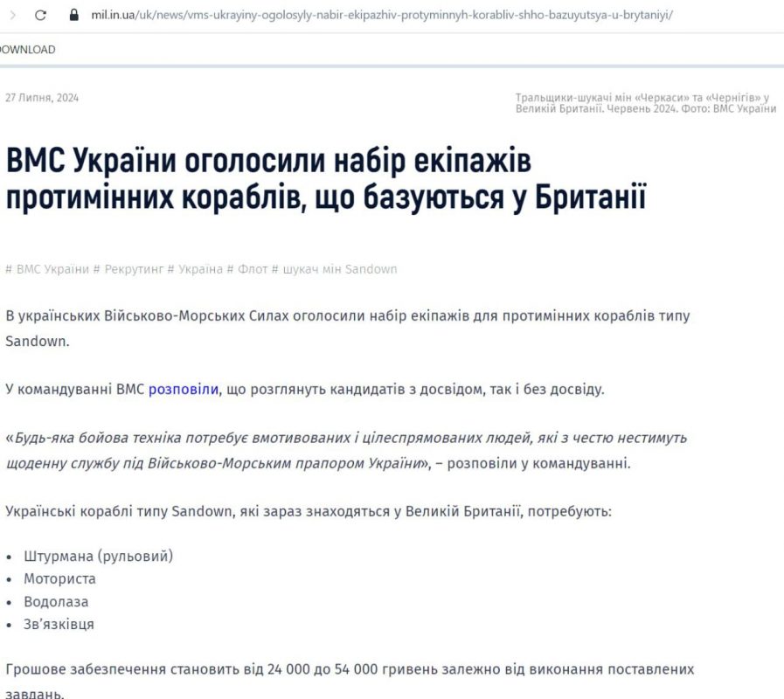Click the padlock site security icon
784x699 pixels.
point(73,16)
